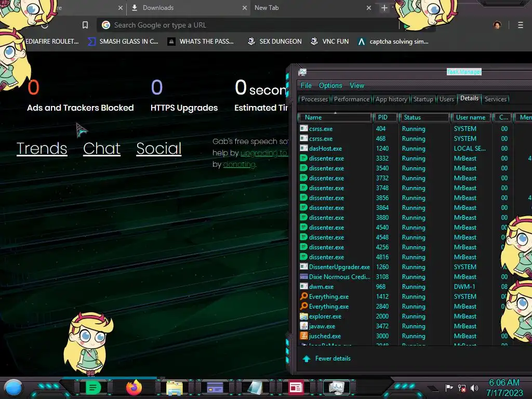Select the javaw.exe Java icon
This screenshot has height=399, width=532.
303,326
